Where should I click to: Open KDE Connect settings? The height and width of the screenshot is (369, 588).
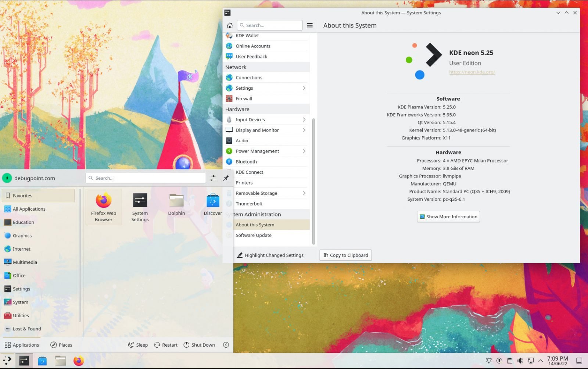click(250, 172)
